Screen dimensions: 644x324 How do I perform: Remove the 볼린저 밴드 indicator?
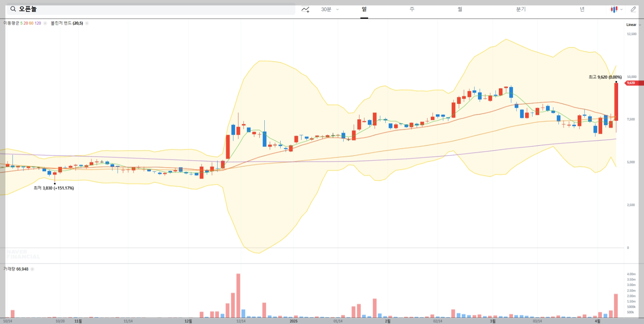pos(87,23)
